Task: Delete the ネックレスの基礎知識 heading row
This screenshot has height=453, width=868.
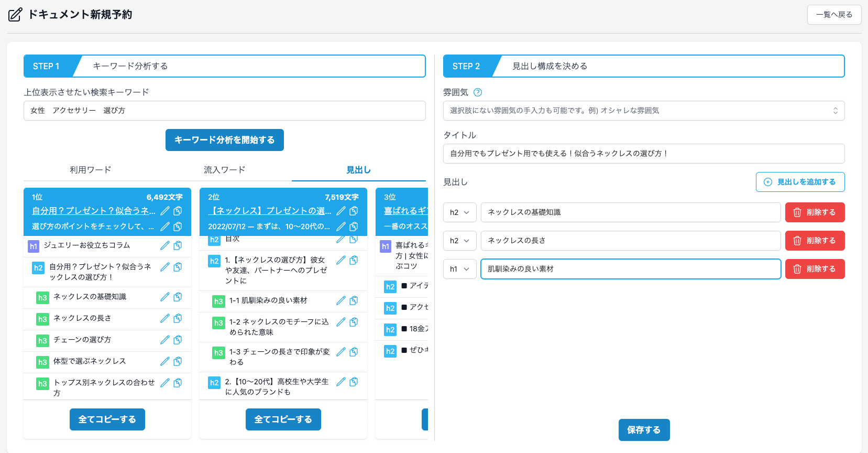Action: (x=815, y=212)
